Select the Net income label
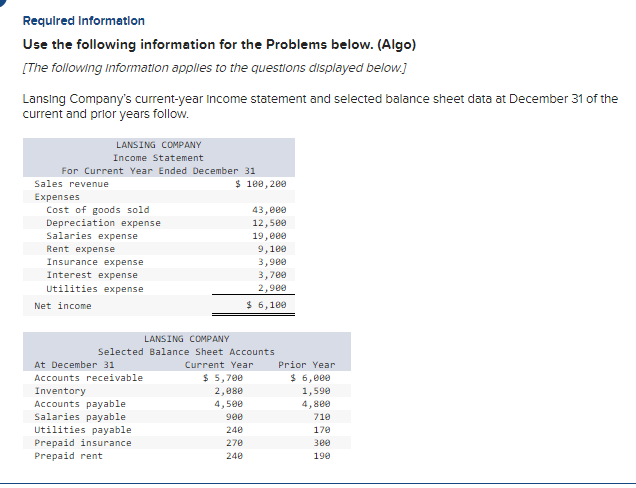This screenshot has width=636, height=488. [x=63, y=306]
